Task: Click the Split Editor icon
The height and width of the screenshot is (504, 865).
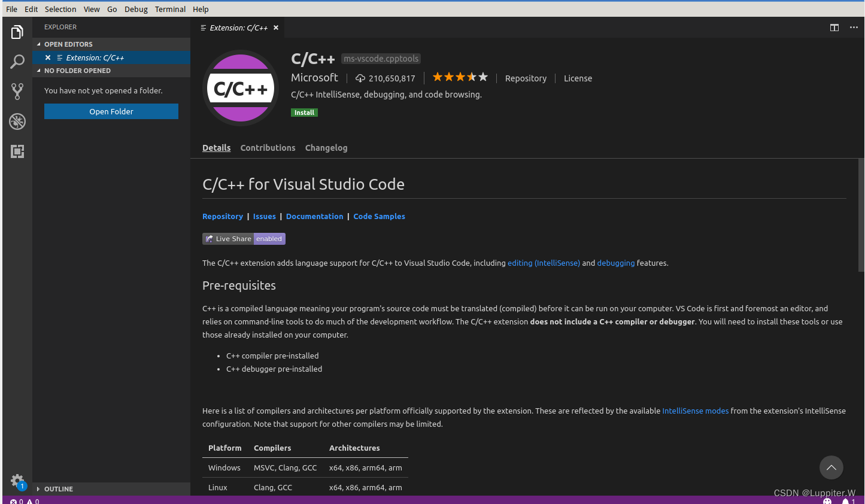Action: click(x=834, y=28)
